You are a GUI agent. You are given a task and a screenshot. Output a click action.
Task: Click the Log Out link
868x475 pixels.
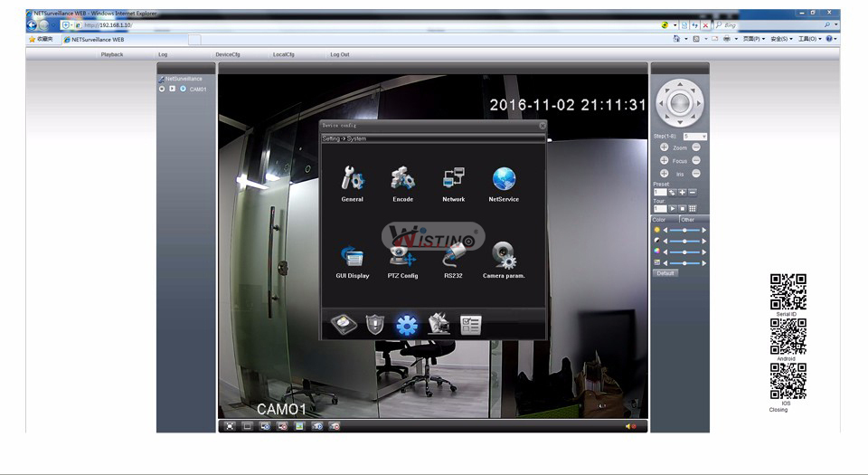tap(340, 54)
